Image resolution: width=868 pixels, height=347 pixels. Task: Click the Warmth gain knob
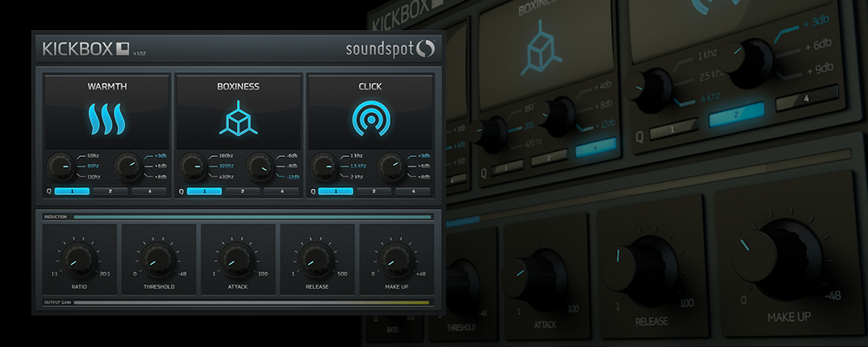[128, 166]
